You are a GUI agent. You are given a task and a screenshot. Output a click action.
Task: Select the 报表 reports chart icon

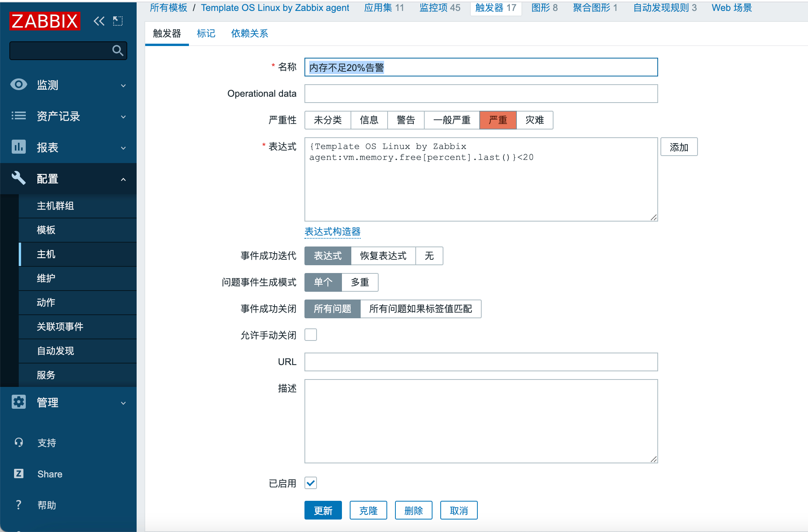pyautogui.click(x=18, y=147)
